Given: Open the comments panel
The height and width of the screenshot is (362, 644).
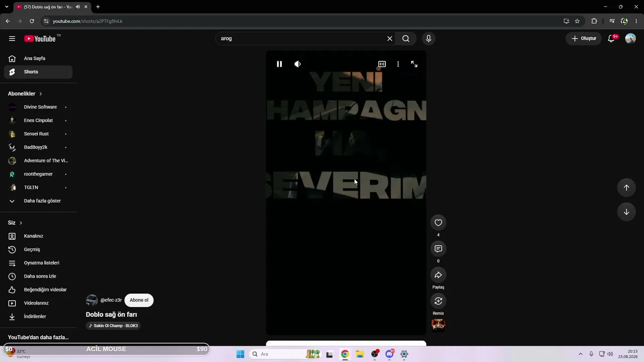Looking at the screenshot, I should [x=438, y=249].
